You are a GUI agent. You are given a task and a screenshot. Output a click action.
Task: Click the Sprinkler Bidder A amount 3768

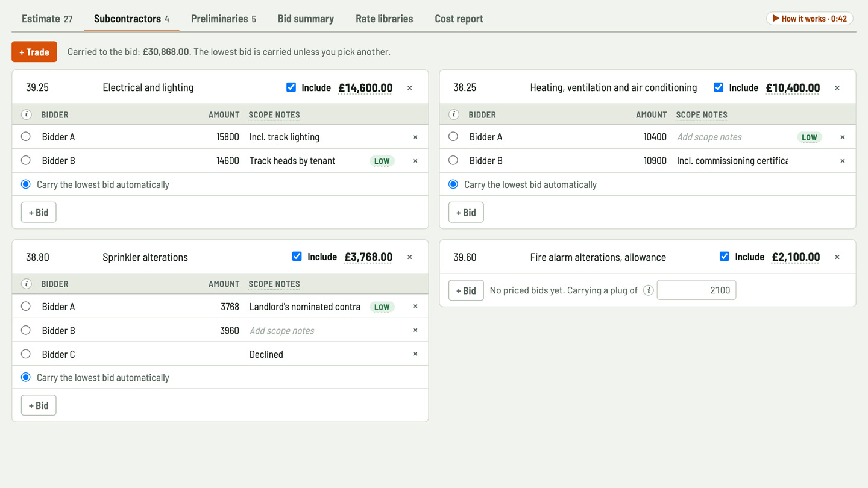(230, 307)
